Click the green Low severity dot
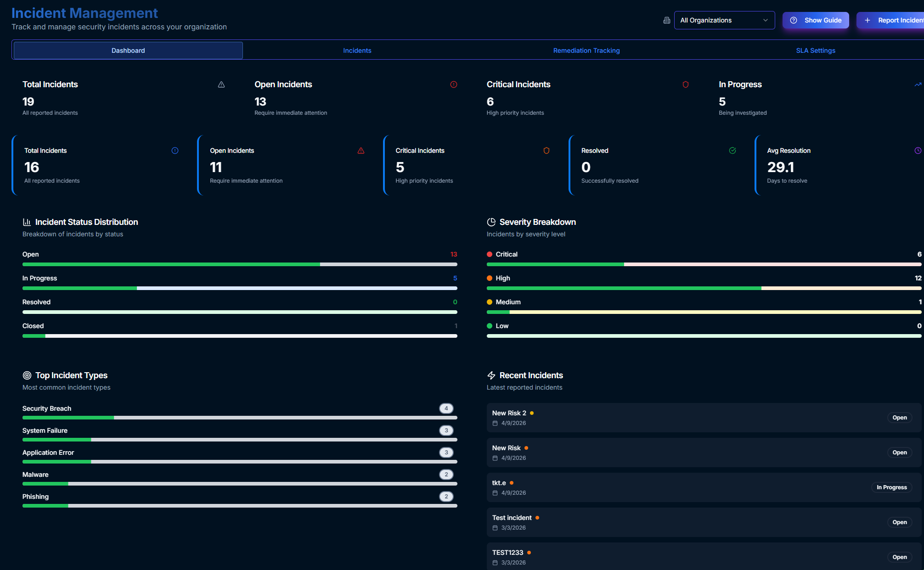The image size is (924, 570). coord(490,326)
